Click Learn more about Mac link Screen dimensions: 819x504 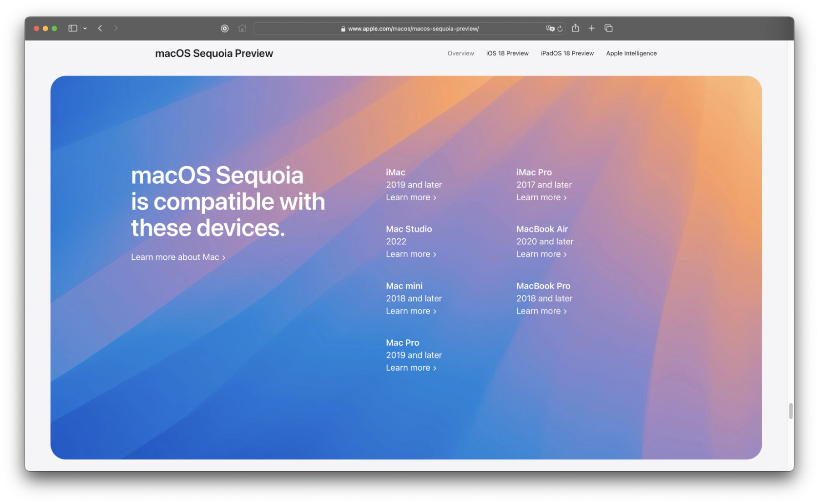click(178, 257)
